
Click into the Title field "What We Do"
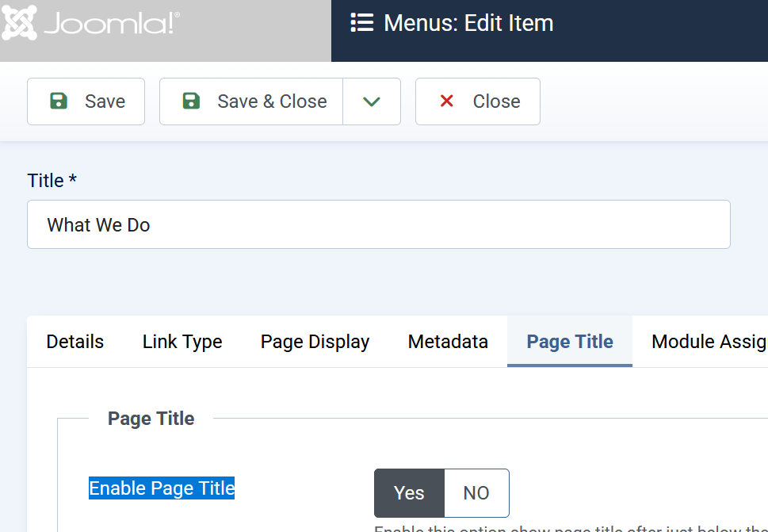pos(378,225)
